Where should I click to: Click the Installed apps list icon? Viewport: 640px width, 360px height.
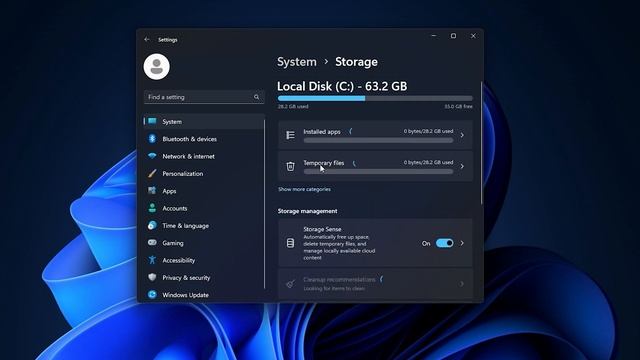290,135
